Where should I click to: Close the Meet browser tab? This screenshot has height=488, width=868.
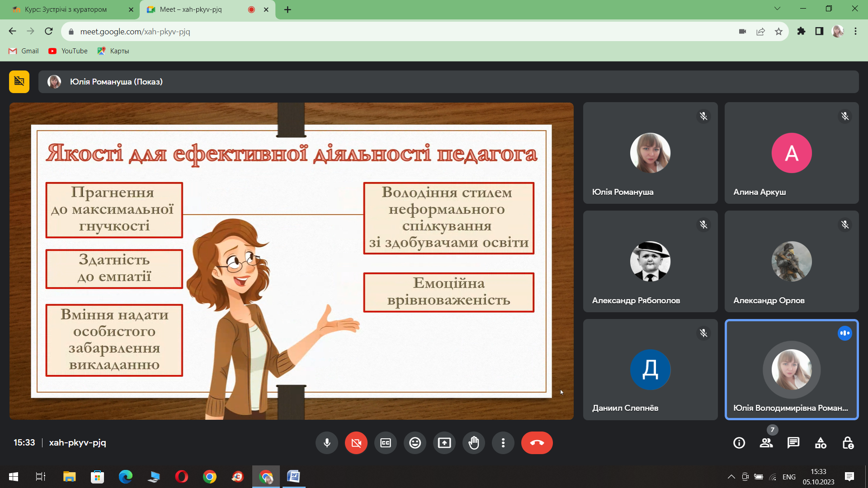[x=266, y=9]
